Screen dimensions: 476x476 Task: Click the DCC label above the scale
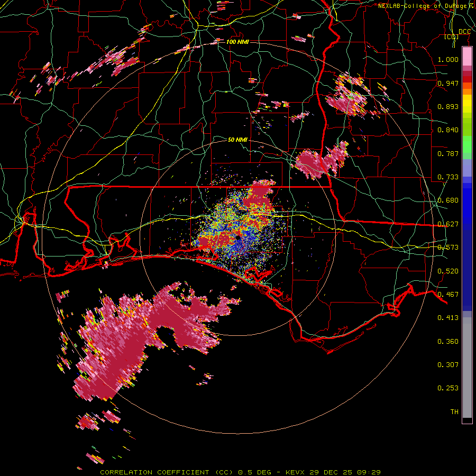tap(464, 32)
